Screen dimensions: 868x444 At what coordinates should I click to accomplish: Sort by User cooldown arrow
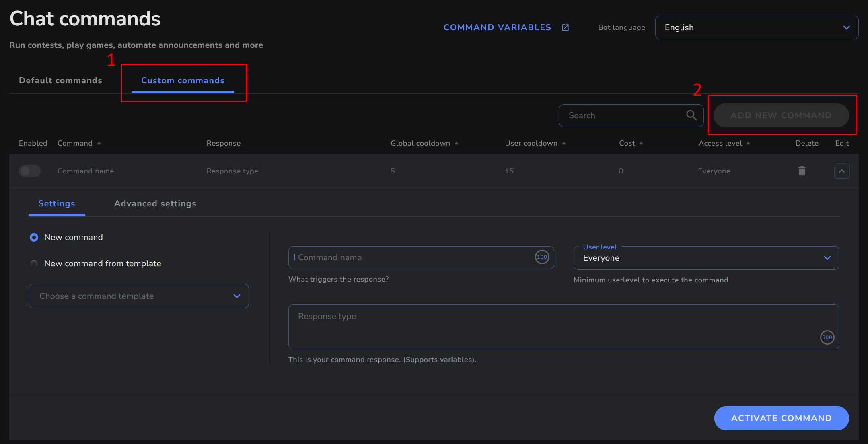[x=564, y=144]
